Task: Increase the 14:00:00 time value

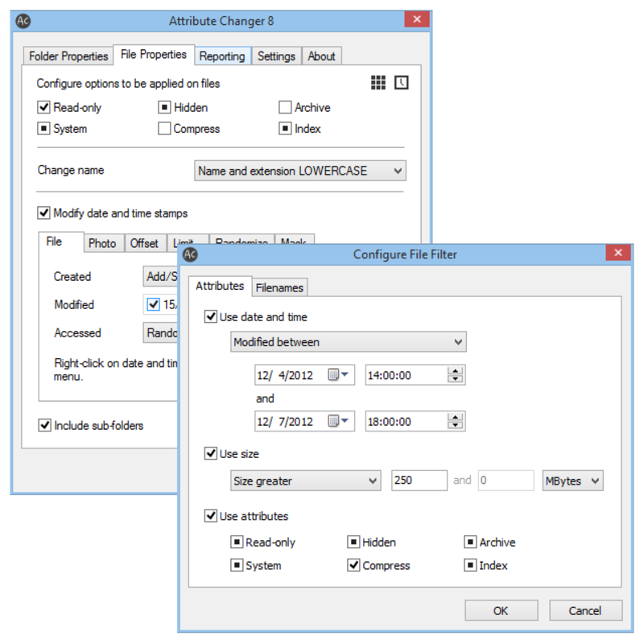Action: pos(455,370)
